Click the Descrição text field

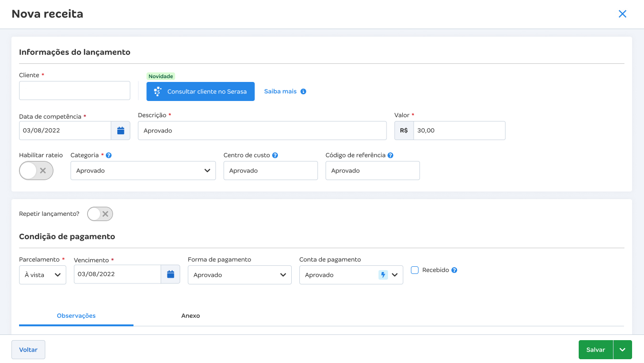pyautogui.click(x=262, y=131)
